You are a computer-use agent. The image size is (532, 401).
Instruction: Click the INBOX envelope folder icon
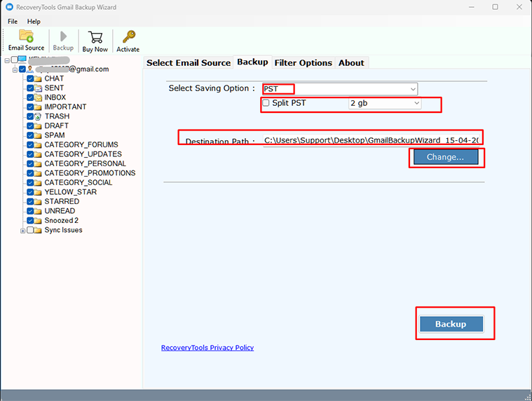38,97
